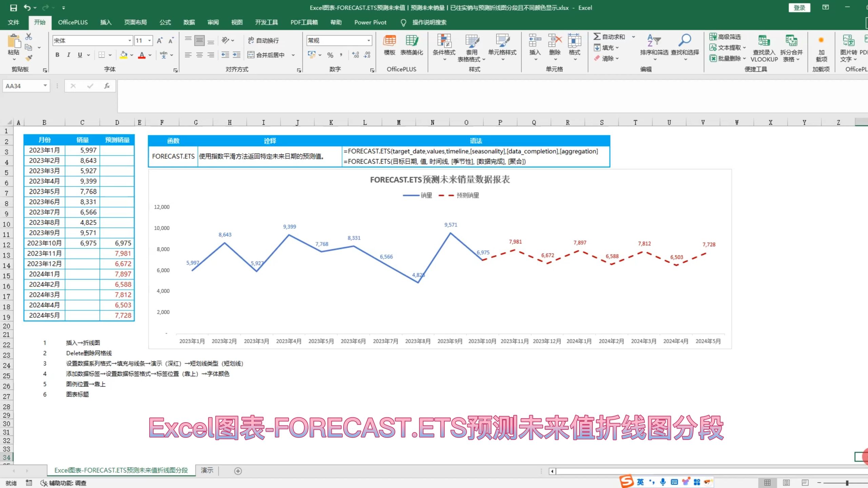This screenshot has width=868, height=488.
Task: Switch to the 演示 worksheet tab
Action: [207, 470]
